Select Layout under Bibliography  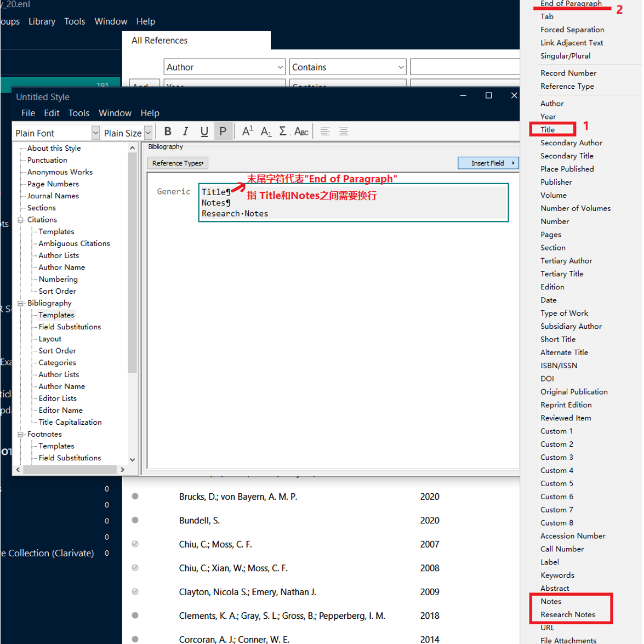[50, 339]
